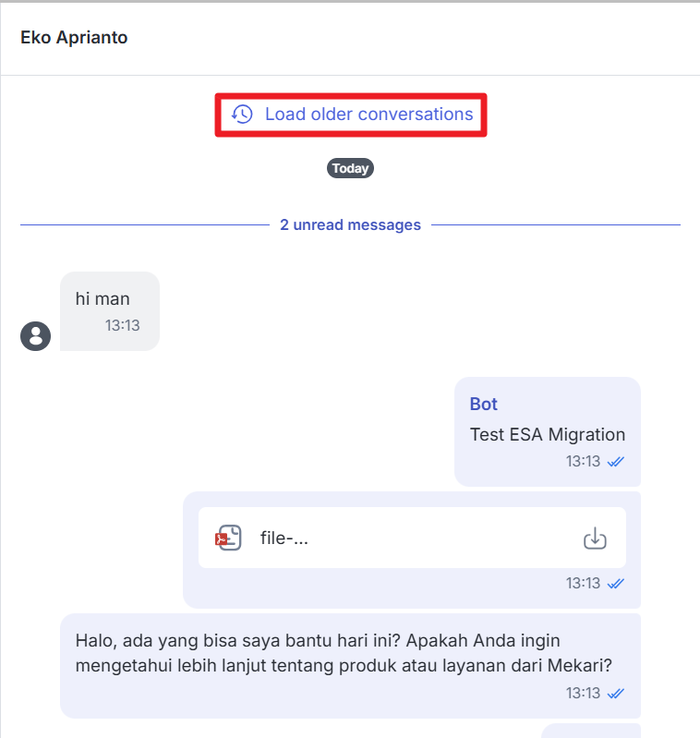Click timestamp under the file attachment
Image resolution: width=700 pixels, height=738 pixels.
[583, 584]
